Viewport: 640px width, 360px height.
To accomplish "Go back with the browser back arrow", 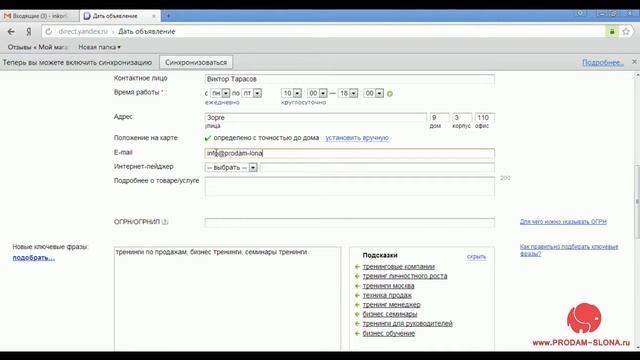I will 11,31.
